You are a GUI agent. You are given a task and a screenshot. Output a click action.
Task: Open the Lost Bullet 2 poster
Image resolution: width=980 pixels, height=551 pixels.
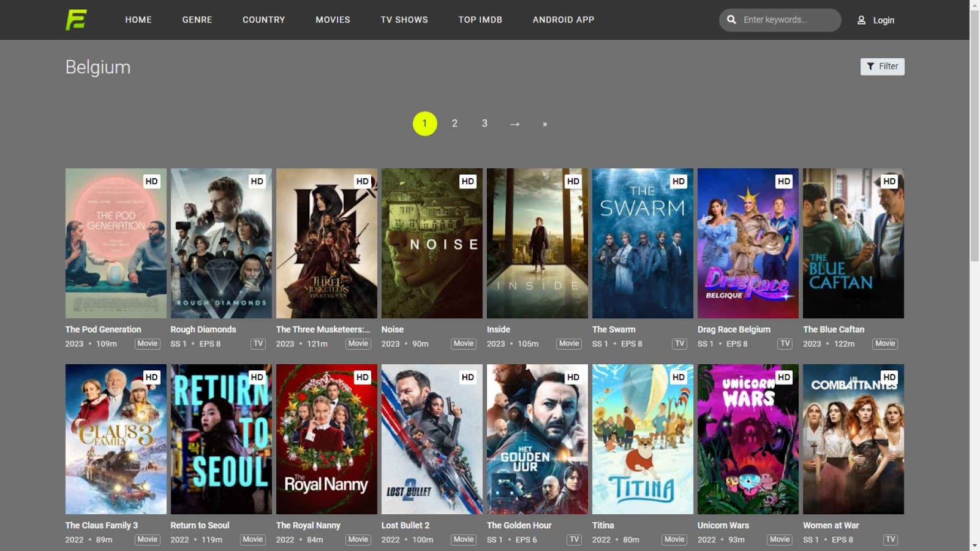(x=432, y=439)
